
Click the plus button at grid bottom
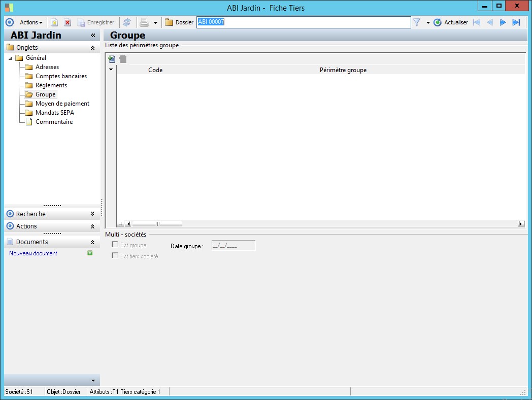point(121,224)
